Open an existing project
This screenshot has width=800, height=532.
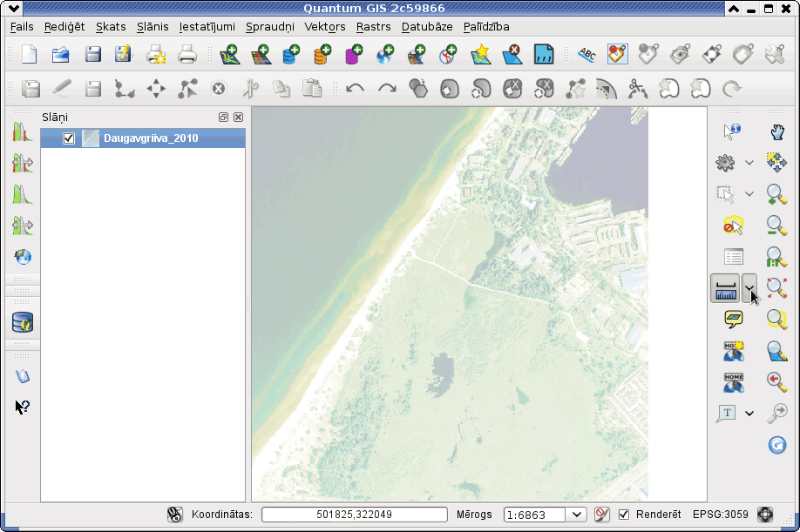tap(61, 54)
